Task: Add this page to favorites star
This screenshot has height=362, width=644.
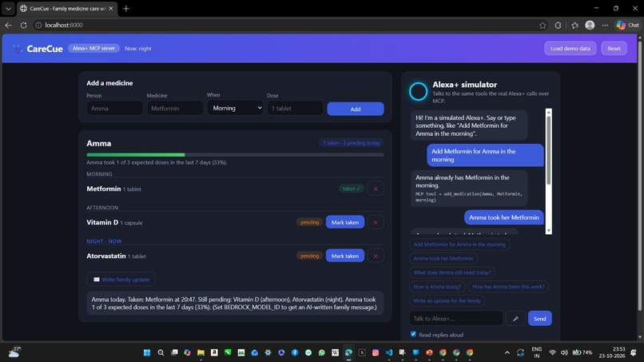Action: coord(543,25)
